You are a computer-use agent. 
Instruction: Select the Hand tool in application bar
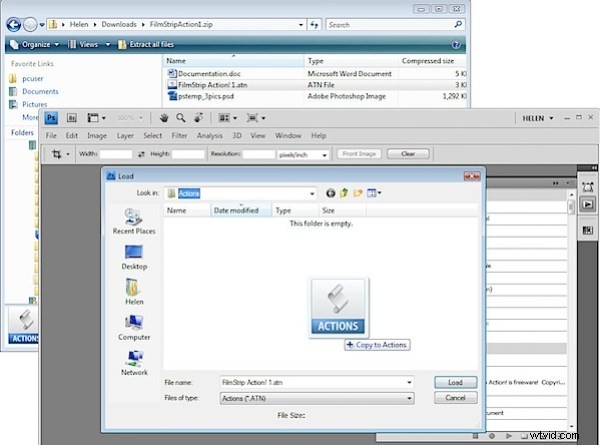165,117
